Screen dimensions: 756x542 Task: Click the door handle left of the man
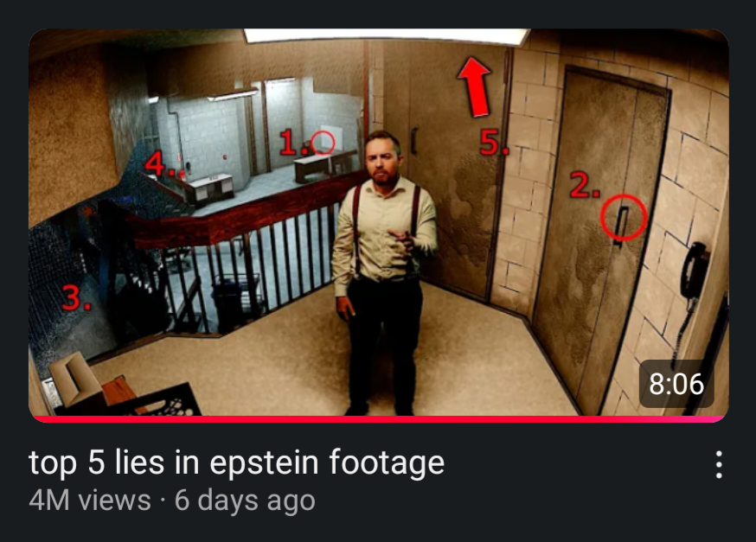click(413, 141)
